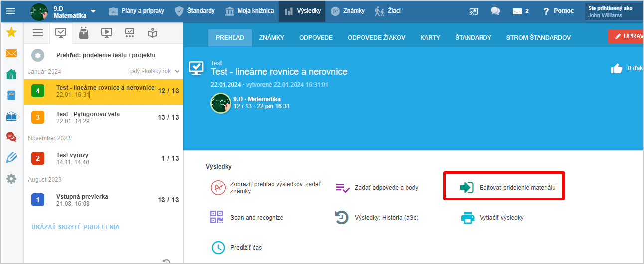Screen dimensions: 644x264
Task: Switch to the ODPOVEDE ŽIAKOV tab
Action: click(x=376, y=37)
